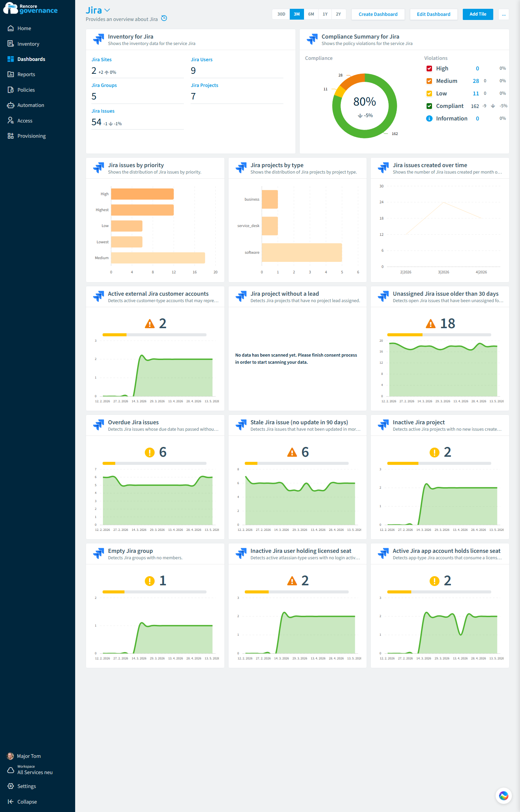Select the 3M time range

297,14
